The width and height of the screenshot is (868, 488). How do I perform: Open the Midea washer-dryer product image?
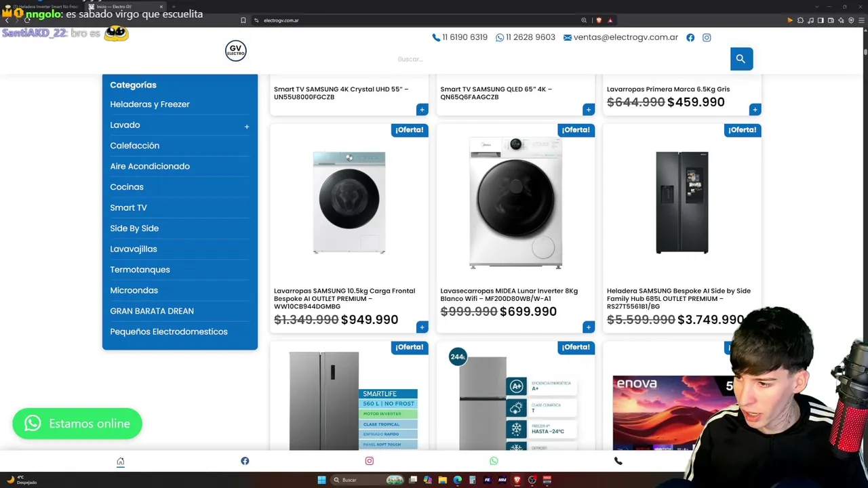(516, 203)
